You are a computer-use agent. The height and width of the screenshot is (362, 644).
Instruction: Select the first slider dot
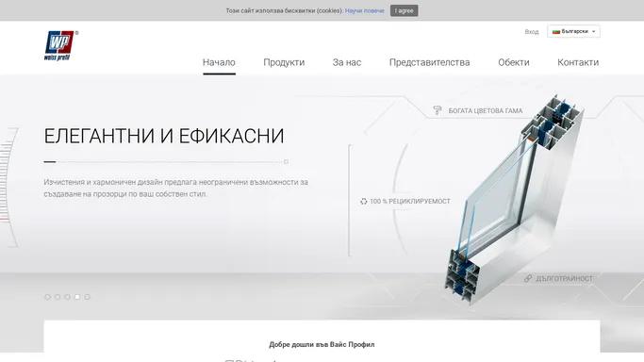(48, 297)
